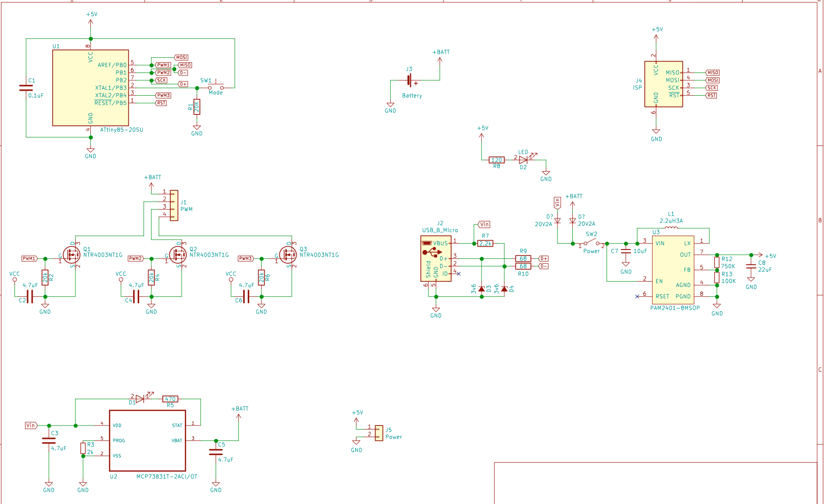Click the PAM2401-8MSOP boost converter U3
824x504 pixels.
click(673, 270)
